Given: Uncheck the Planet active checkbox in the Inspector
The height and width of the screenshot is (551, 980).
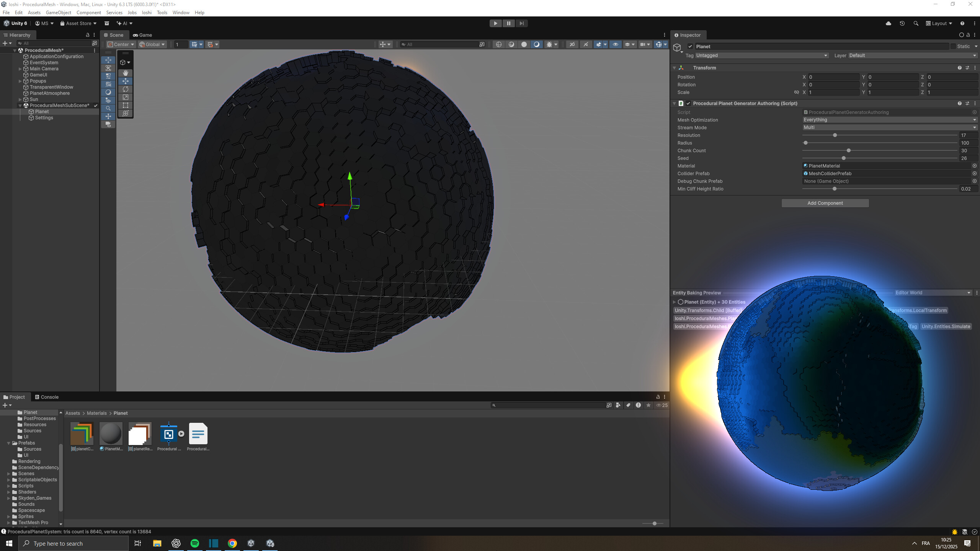Looking at the screenshot, I should click(x=689, y=46).
